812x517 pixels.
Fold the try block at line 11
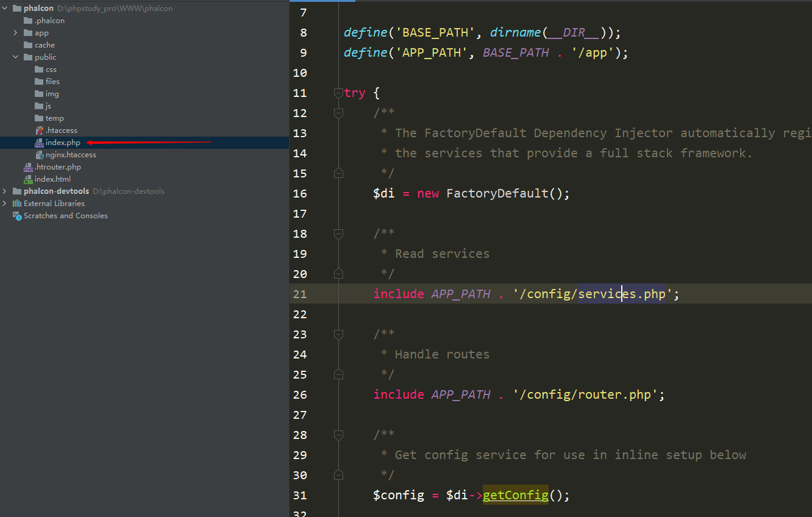338,93
